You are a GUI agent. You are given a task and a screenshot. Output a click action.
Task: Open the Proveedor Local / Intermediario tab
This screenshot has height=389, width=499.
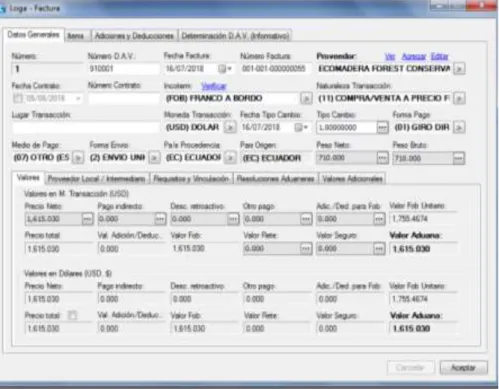97,179
